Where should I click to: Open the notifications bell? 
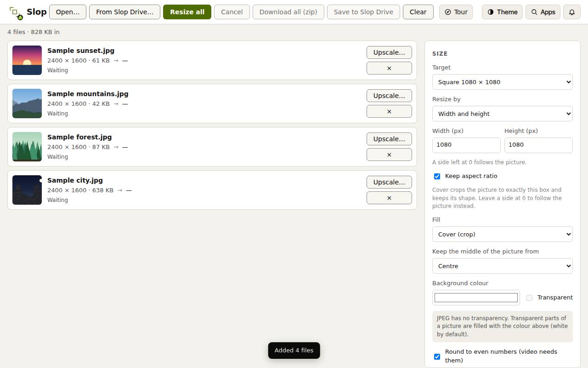pos(572,12)
